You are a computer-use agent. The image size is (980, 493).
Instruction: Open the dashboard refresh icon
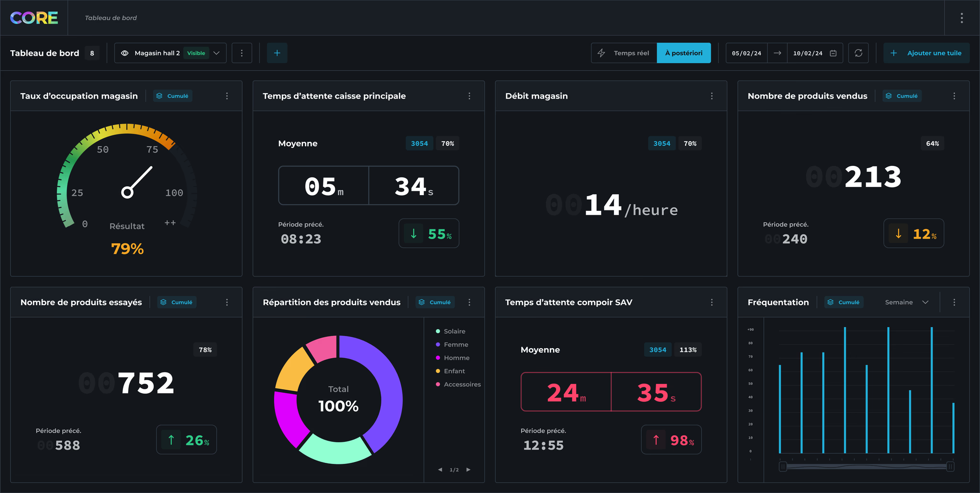point(858,53)
